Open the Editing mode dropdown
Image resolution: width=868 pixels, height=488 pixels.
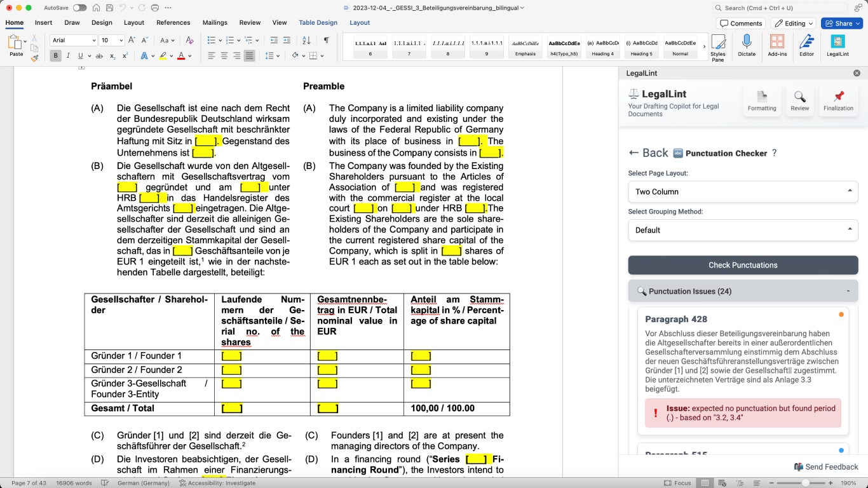[794, 24]
